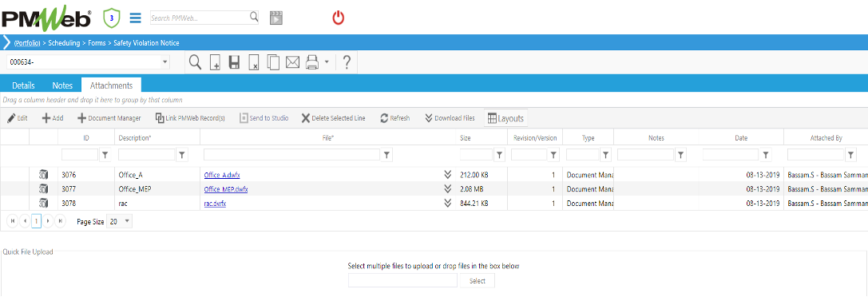Go to the next page of results
This screenshot has height=297, width=868.
(x=48, y=221)
